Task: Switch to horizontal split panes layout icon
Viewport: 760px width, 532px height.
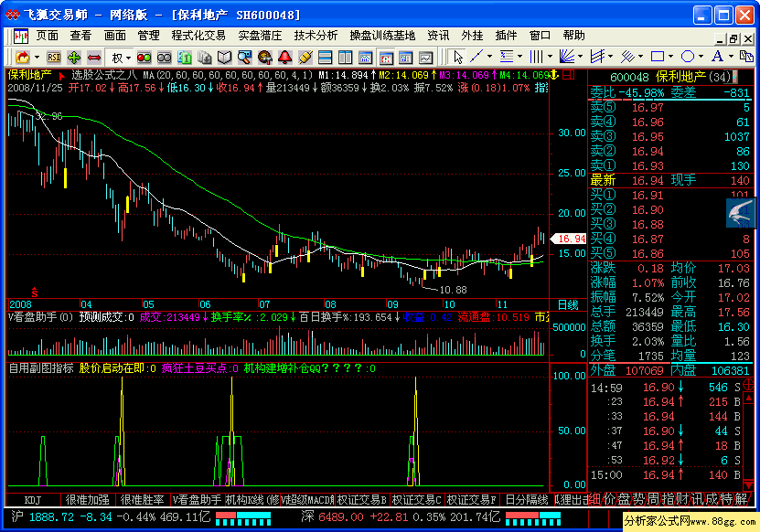Action: point(325,58)
